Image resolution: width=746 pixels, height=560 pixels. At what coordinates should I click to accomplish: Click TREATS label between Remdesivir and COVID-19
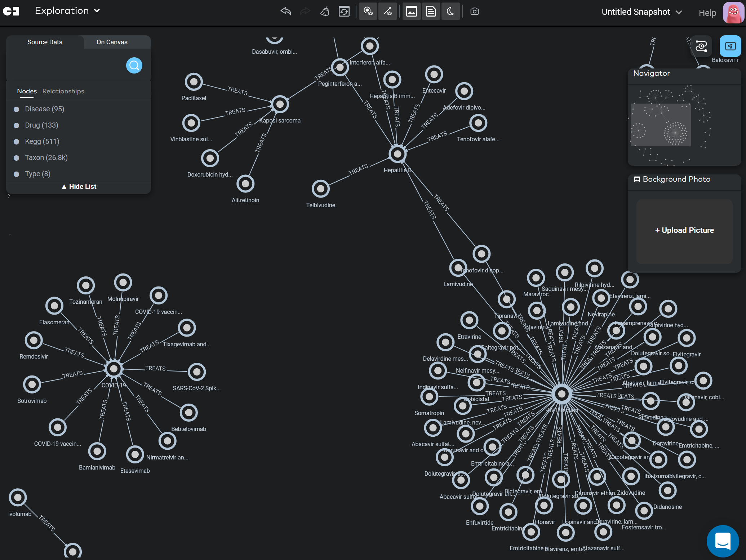coord(75,352)
